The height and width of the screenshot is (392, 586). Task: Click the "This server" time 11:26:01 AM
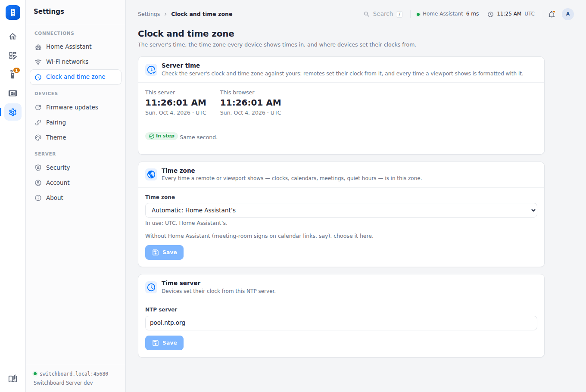pos(176,103)
